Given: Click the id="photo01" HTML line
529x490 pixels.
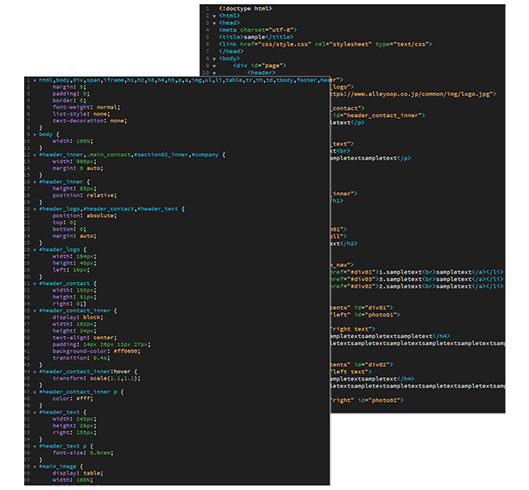Looking at the screenshot, I should 365,315.
